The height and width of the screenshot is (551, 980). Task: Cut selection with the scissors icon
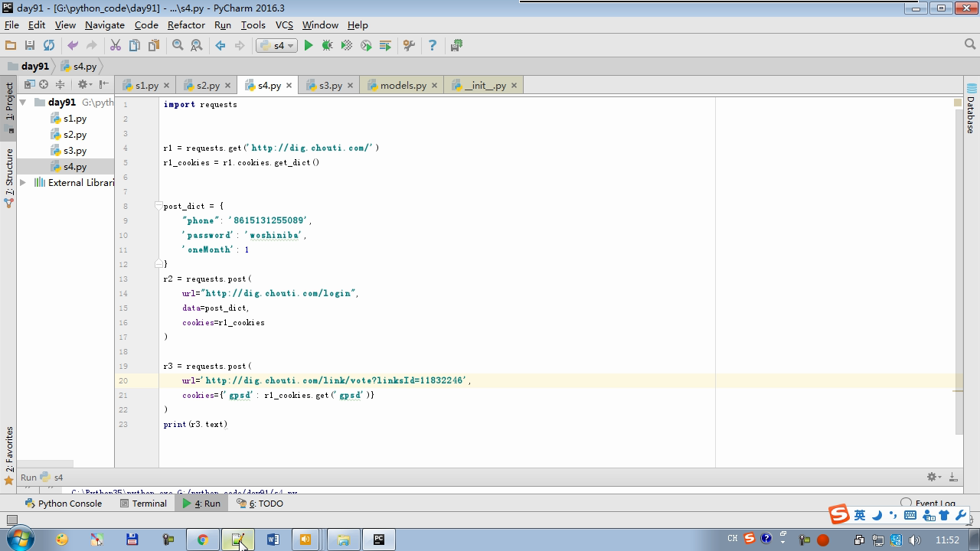click(x=116, y=46)
